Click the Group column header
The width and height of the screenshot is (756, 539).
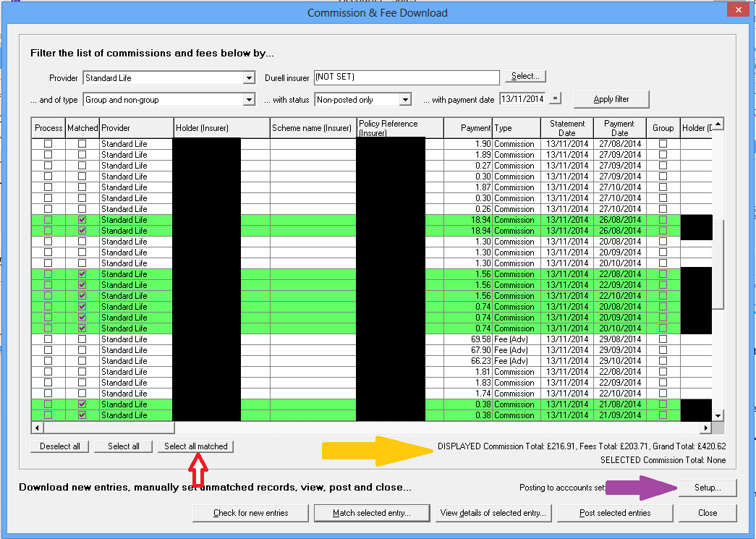tap(663, 128)
